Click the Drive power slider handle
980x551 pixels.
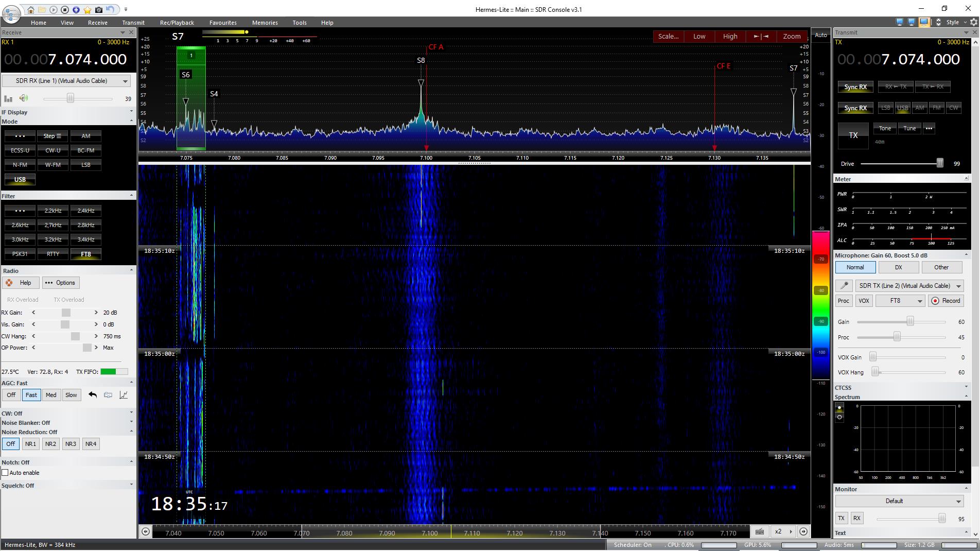point(940,163)
